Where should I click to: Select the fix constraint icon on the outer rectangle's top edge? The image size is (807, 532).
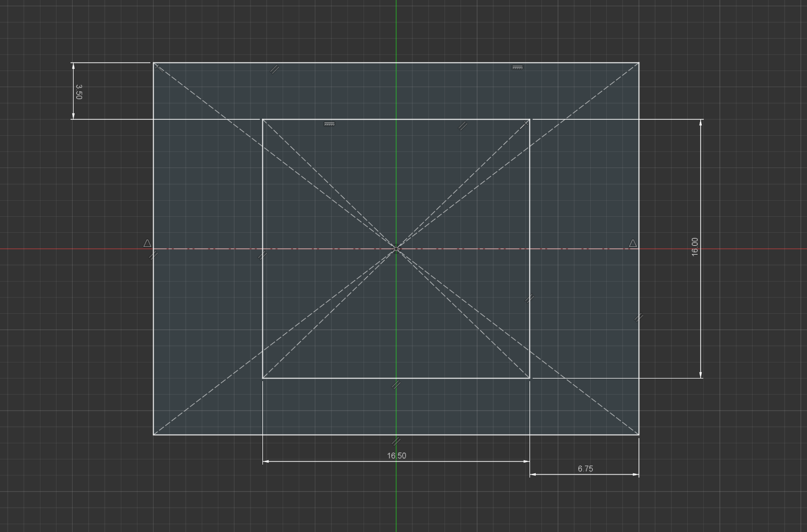[517, 67]
